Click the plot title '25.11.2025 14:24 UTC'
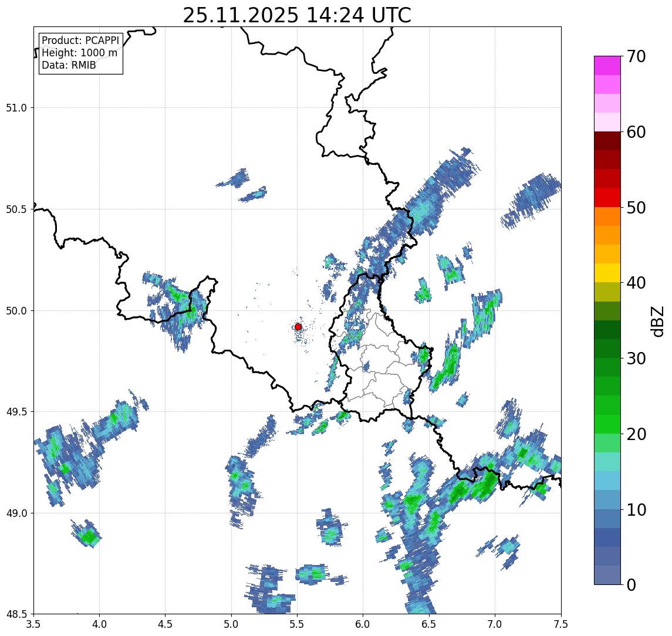Screen dimensions: 672x636 click(x=297, y=15)
